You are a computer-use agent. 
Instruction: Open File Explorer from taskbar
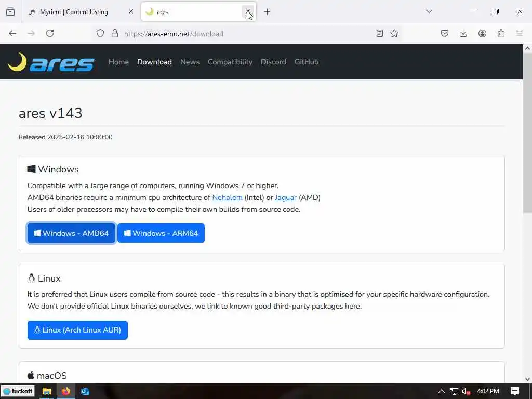pos(46,391)
